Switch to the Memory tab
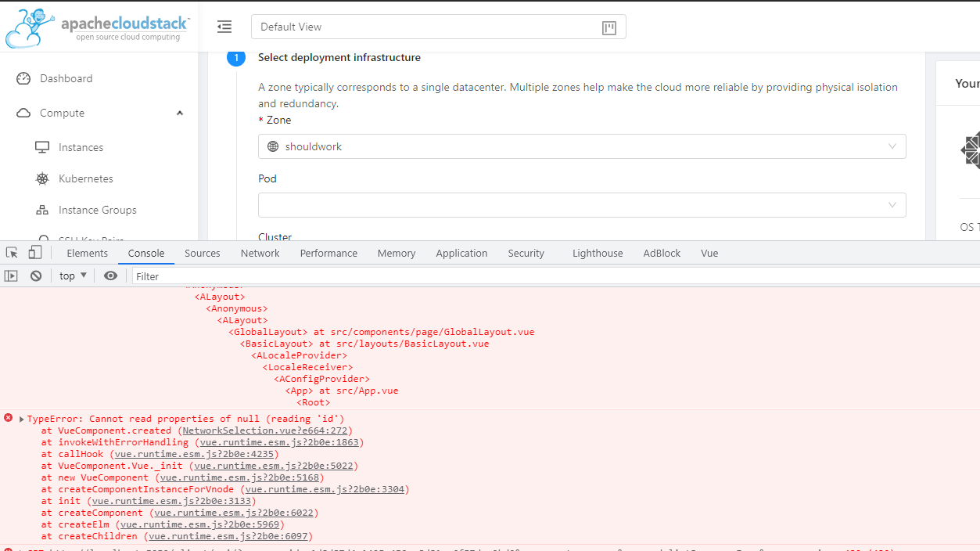Viewport: 980px width, 551px height. (x=397, y=253)
